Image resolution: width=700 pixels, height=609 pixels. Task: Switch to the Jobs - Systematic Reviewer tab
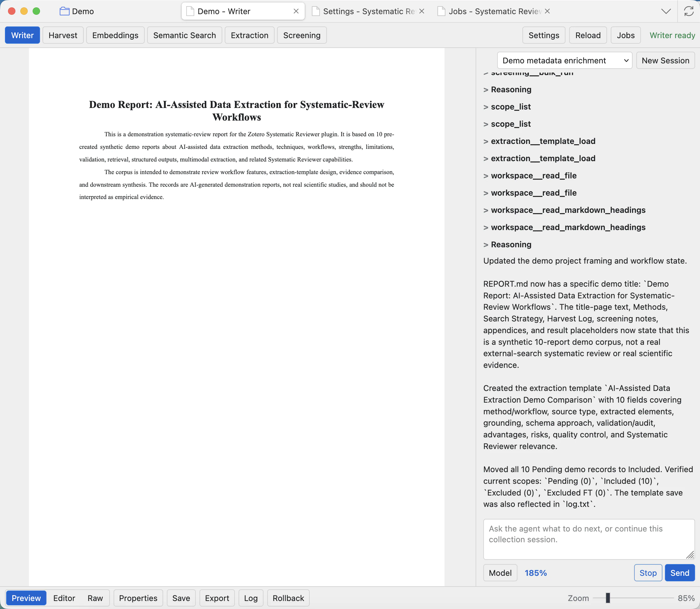point(493,11)
